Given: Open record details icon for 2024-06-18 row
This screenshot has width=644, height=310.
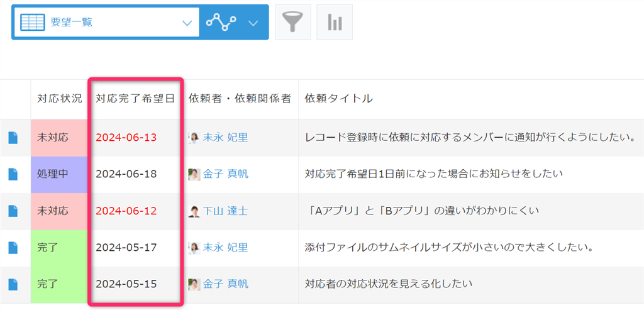Looking at the screenshot, I should coord(13,174).
